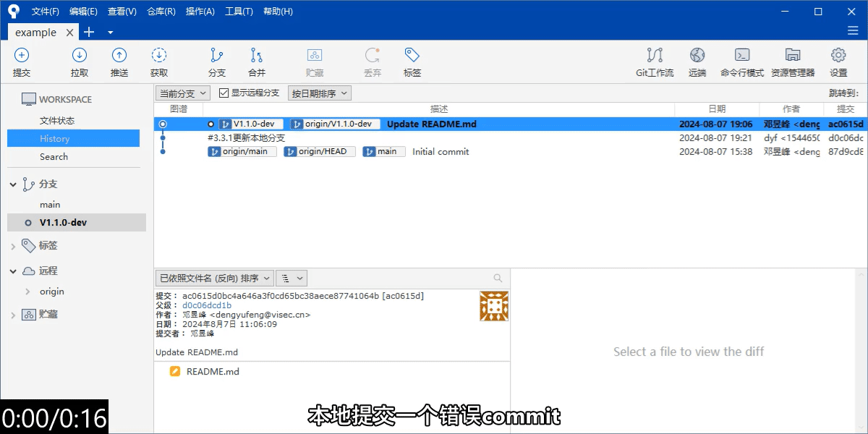Select the 合并 (Merge) toolbar icon
Image resolution: width=868 pixels, height=434 pixels.
(256, 61)
